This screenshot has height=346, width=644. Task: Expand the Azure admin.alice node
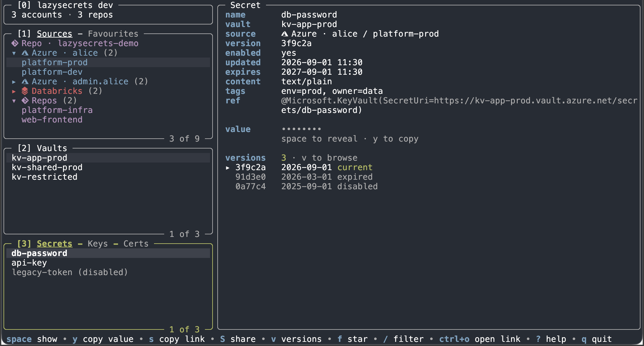tap(14, 82)
